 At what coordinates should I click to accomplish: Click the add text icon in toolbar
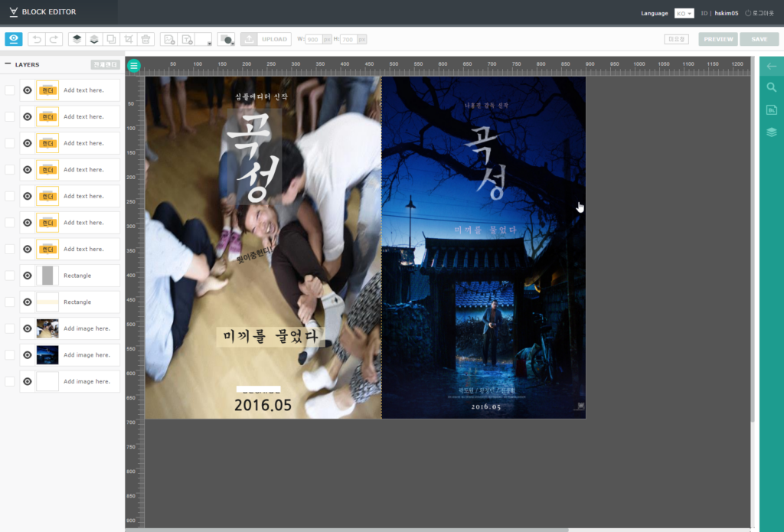pyautogui.click(x=187, y=39)
